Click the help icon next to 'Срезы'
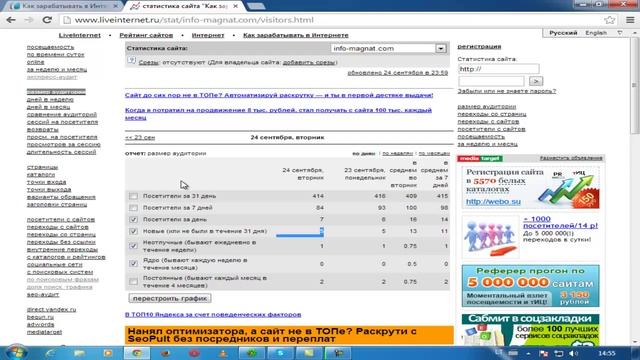The height and width of the screenshot is (360, 640). 131,61
